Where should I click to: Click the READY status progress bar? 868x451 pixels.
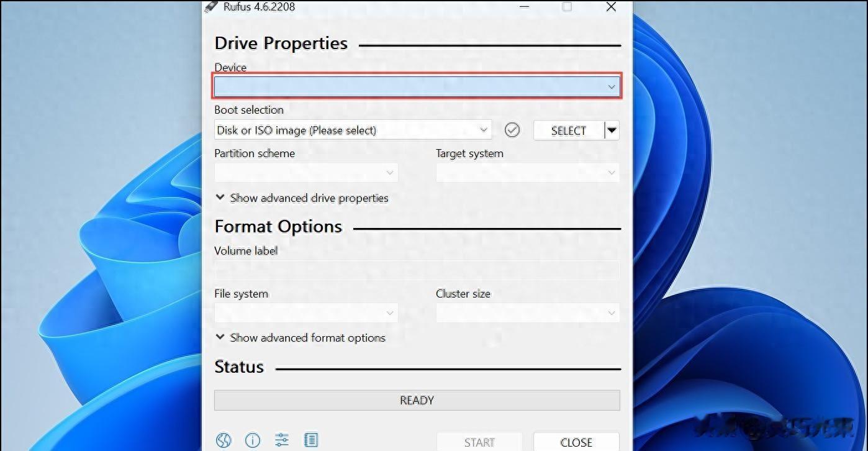[417, 401]
